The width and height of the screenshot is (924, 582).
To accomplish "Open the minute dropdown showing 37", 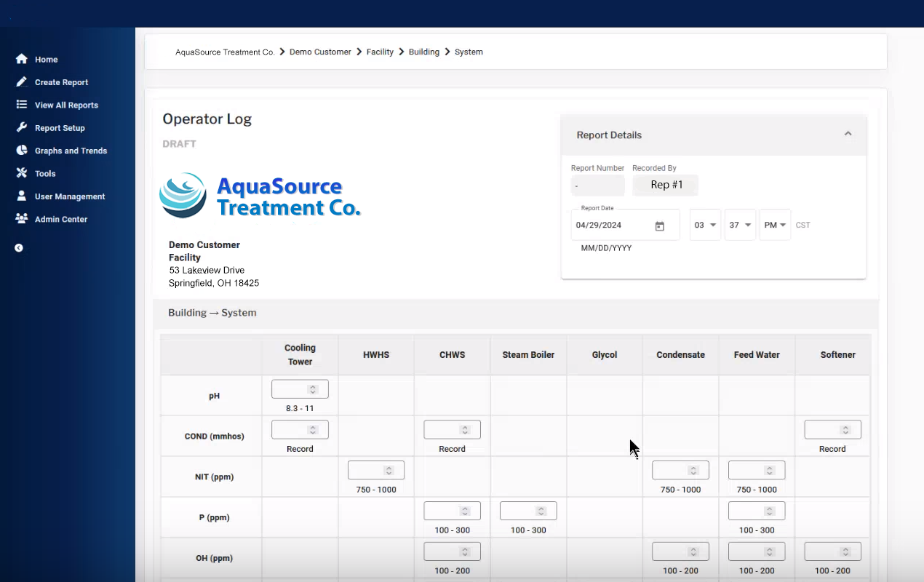I will [740, 226].
